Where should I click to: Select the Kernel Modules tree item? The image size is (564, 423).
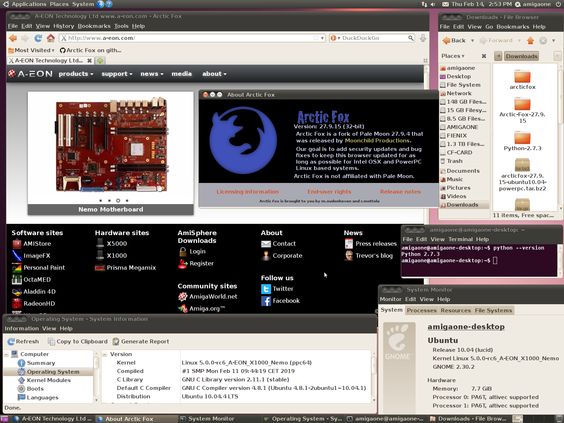[49, 380]
